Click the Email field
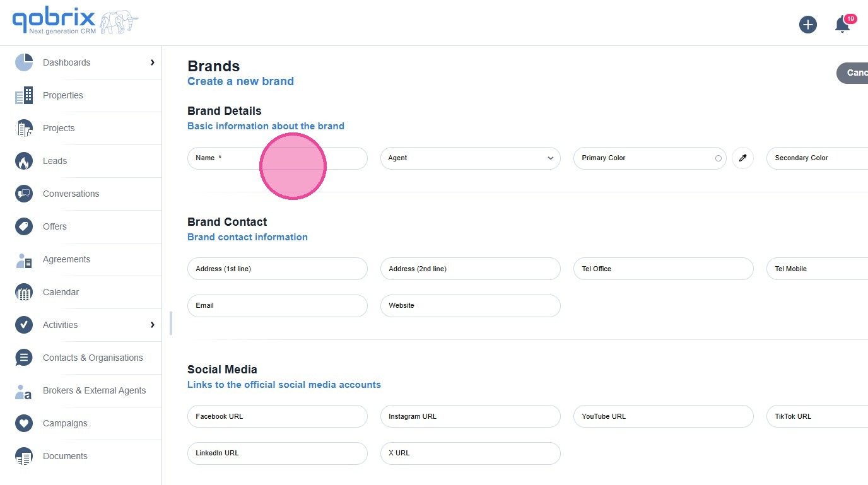The width and height of the screenshot is (868, 485). tap(277, 306)
